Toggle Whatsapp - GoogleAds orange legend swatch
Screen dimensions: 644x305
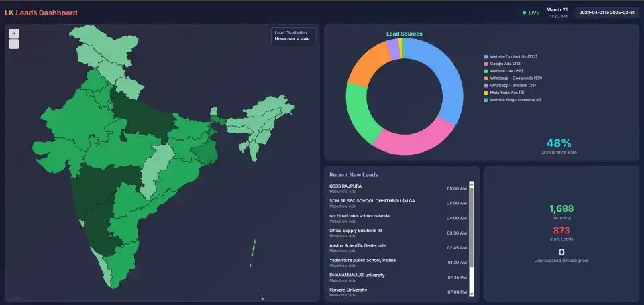486,78
